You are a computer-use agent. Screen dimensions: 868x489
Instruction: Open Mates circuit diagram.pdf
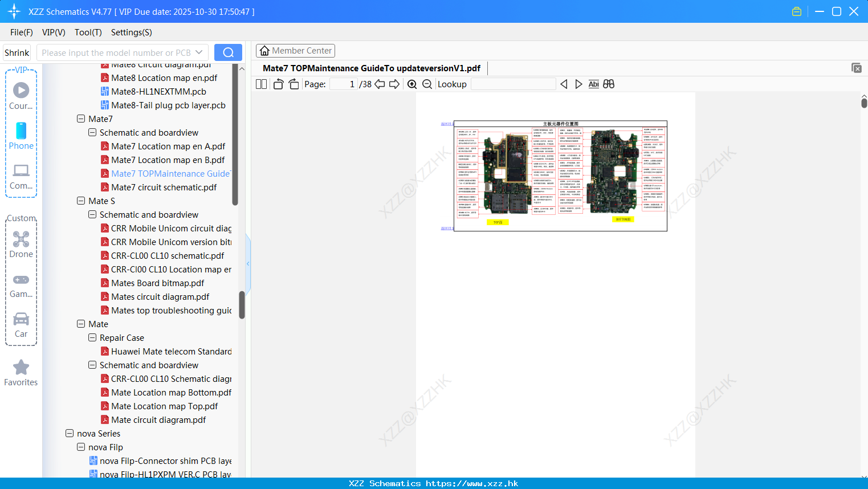[x=160, y=296]
